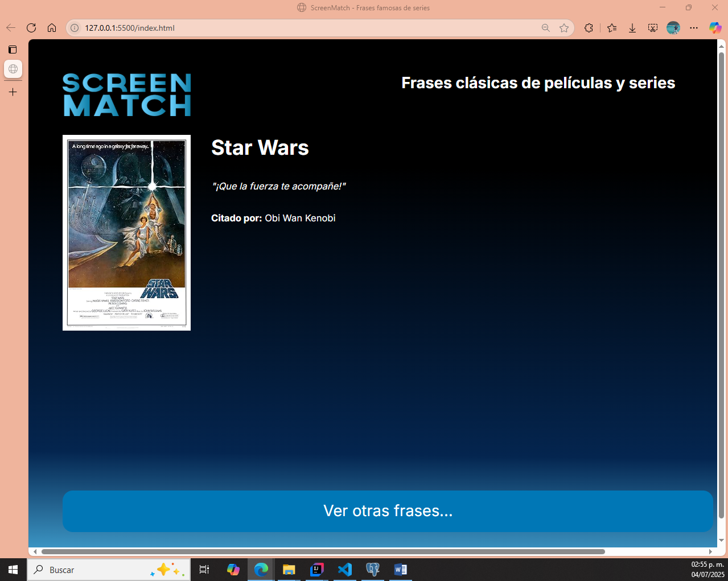Click the Star Wars title heading
728x581 pixels.
pyautogui.click(x=260, y=147)
